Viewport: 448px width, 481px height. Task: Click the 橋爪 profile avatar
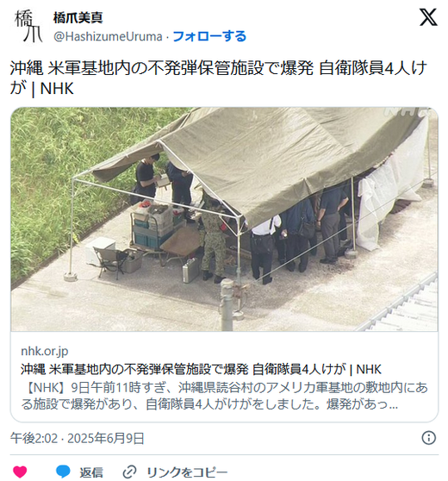pyautogui.click(x=28, y=26)
